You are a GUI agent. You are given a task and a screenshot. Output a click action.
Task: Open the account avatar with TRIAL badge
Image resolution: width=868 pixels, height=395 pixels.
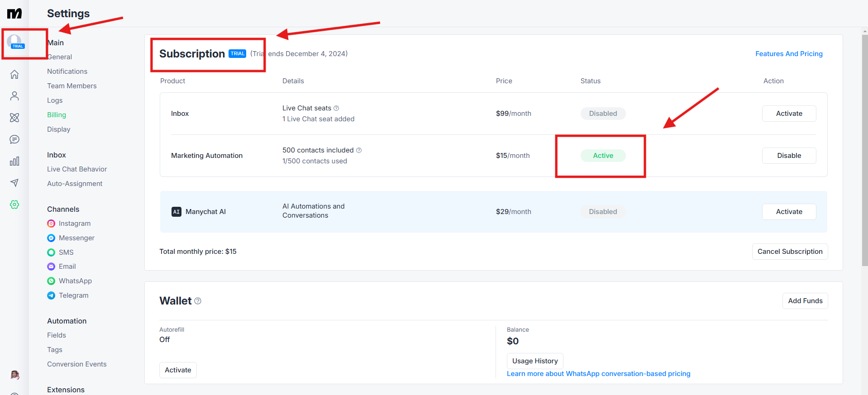[15, 42]
